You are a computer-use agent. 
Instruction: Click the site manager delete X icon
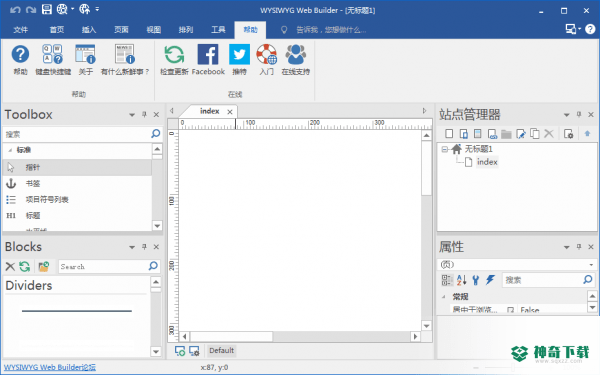(x=549, y=134)
